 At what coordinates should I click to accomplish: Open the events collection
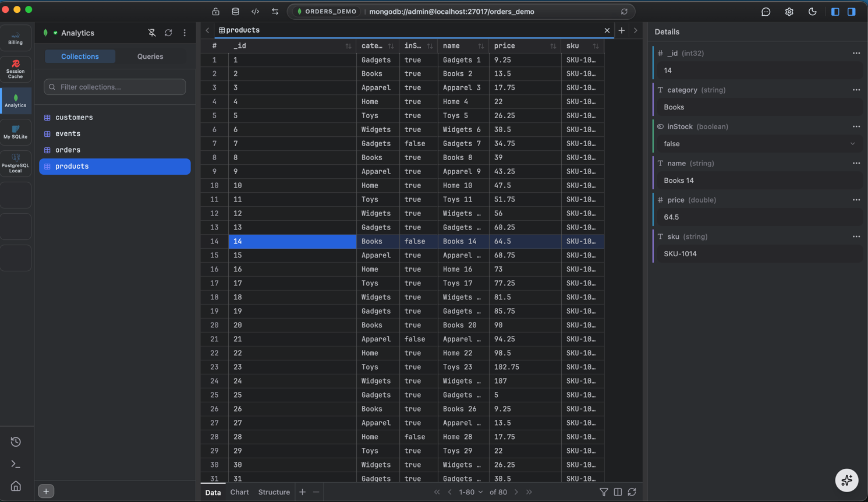(x=115, y=134)
